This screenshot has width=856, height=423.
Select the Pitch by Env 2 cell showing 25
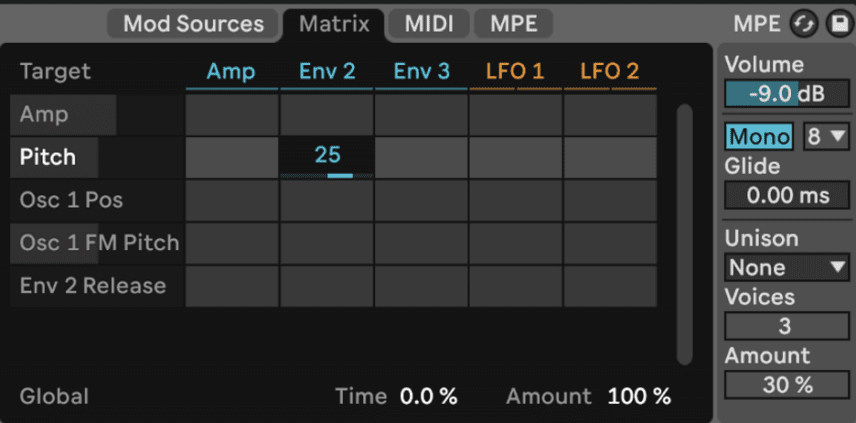point(326,157)
